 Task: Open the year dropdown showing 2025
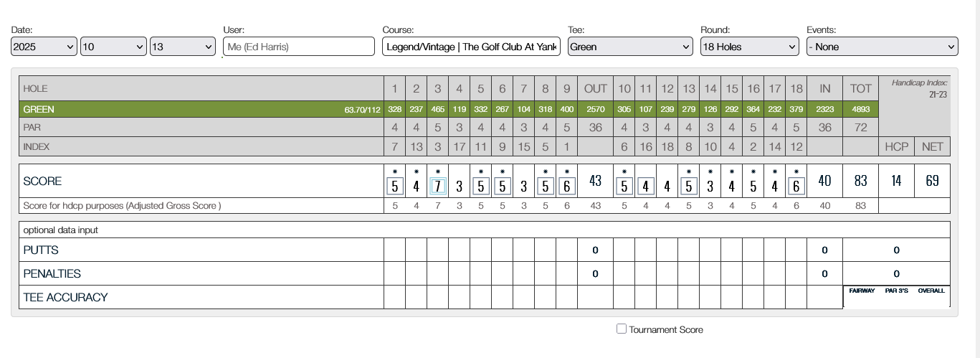(44, 47)
